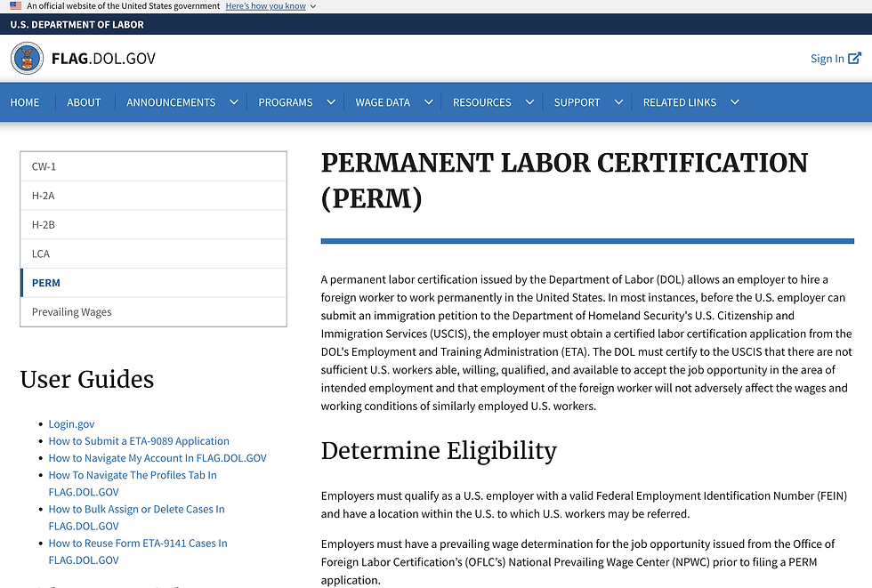
Task: Select CW-1 in the program sidebar
Action: pyautogui.click(x=153, y=166)
